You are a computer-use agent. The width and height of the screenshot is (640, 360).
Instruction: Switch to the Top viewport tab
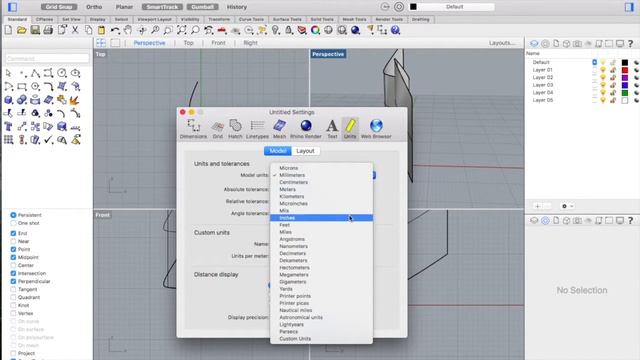tap(189, 43)
